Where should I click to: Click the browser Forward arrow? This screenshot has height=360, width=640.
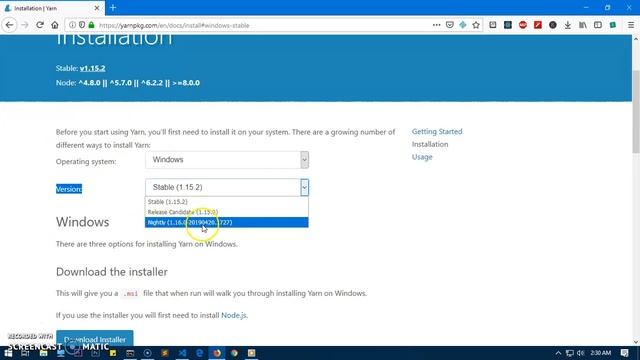(24, 25)
